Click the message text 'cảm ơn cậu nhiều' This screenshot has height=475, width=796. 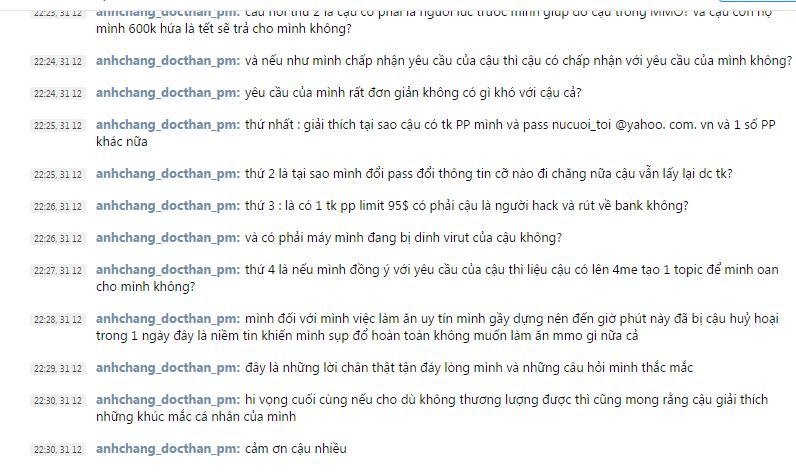click(295, 449)
